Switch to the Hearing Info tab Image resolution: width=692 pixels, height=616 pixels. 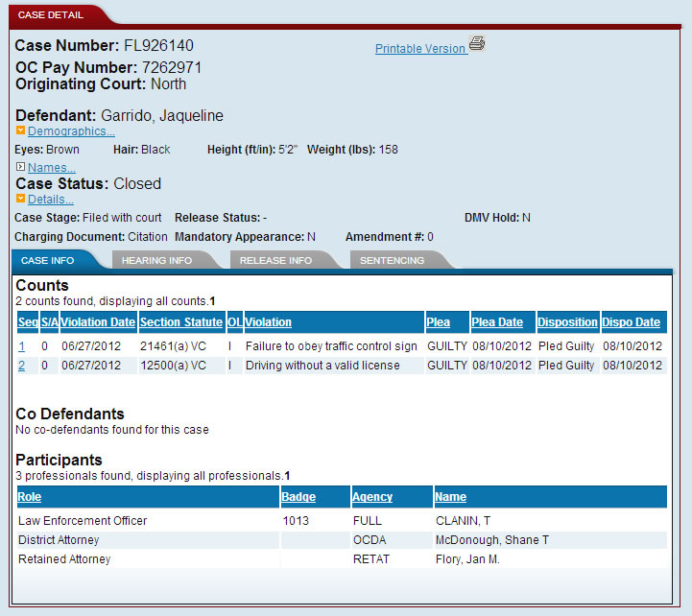[156, 260]
